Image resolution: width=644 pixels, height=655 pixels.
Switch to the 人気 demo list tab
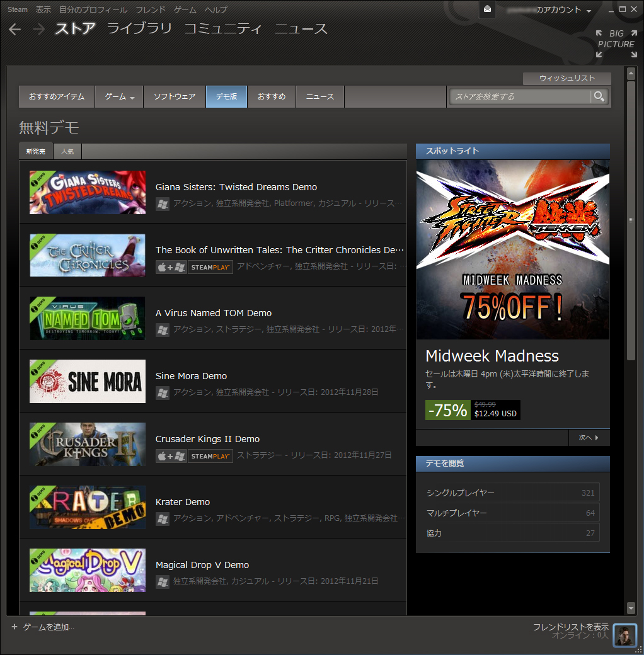click(x=67, y=151)
